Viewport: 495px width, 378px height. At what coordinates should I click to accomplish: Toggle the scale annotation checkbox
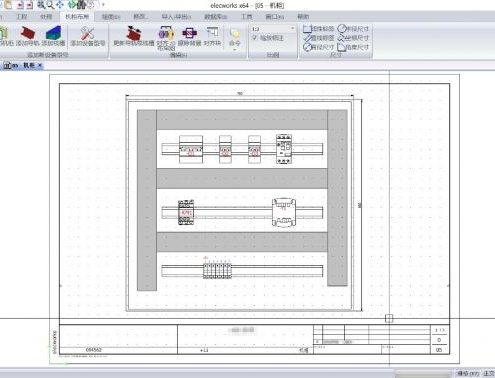click(x=255, y=38)
